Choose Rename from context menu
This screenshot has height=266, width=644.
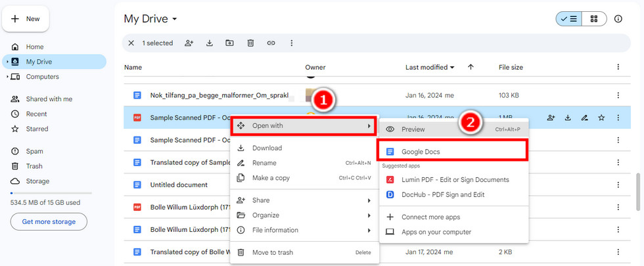point(304,163)
